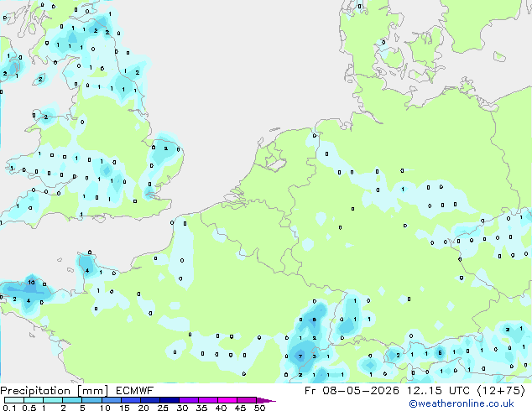Image resolution: width=532 pixels, height=411 pixels.
Task: Open the weatheronline.co.uk credit link
Action: (x=462, y=403)
